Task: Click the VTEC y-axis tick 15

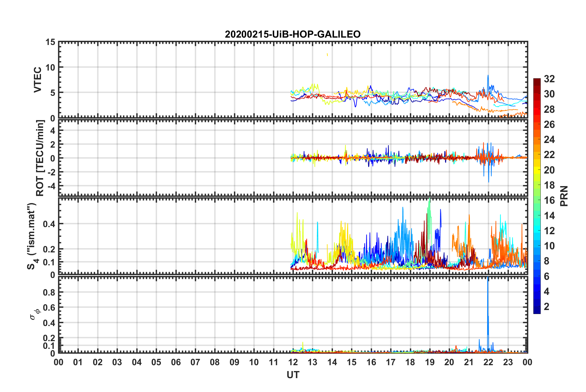Action: [50, 42]
